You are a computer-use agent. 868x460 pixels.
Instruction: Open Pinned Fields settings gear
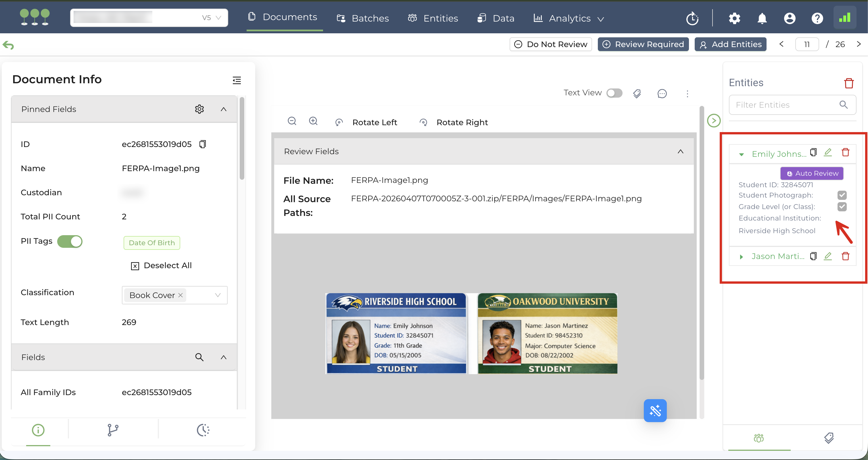click(x=199, y=109)
